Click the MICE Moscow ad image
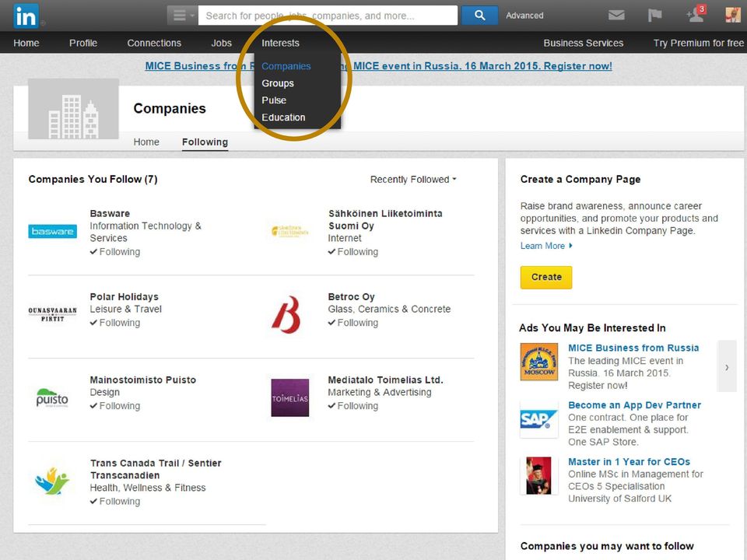This screenshot has height=560, width=747. [538, 362]
